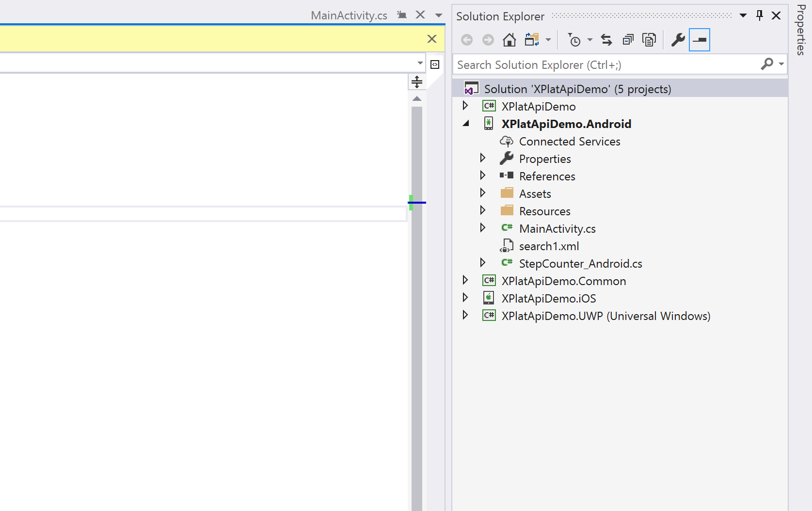Open Properties via the wrench icon
This screenshot has height=511, width=812.
678,40
